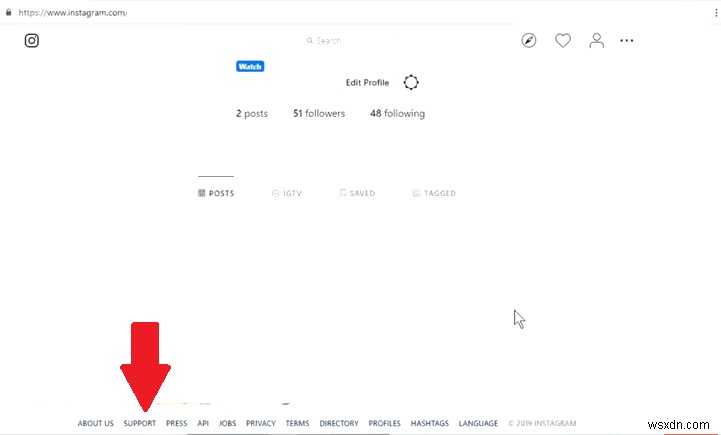Click the Edit Profile button

pyautogui.click(x=367, y=82)
